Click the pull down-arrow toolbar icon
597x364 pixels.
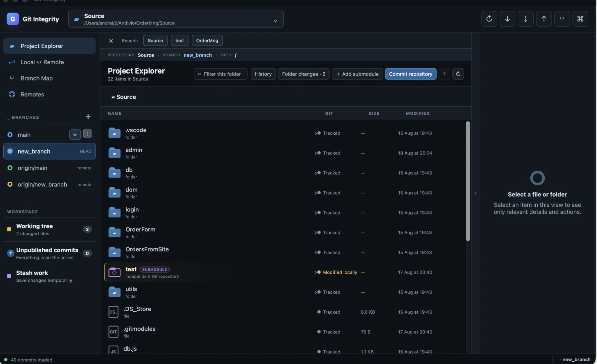(507, 19)
